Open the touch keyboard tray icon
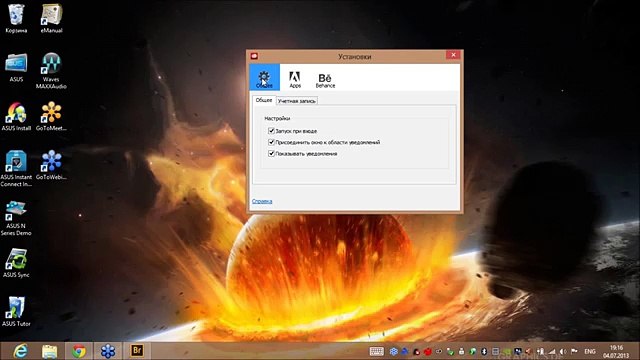The width and height of the screenshot is (640, 360). 376,351
